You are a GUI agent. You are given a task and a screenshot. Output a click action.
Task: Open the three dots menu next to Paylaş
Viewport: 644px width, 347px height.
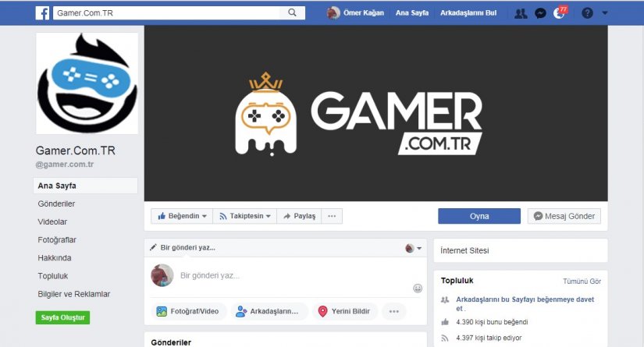332,216
